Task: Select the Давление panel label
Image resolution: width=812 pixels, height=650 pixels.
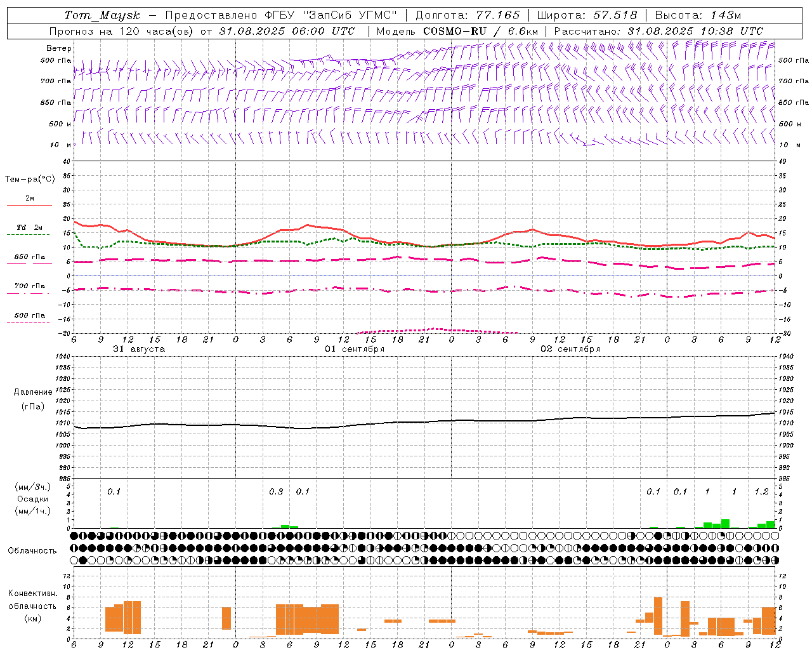Action: pos(33,392)
